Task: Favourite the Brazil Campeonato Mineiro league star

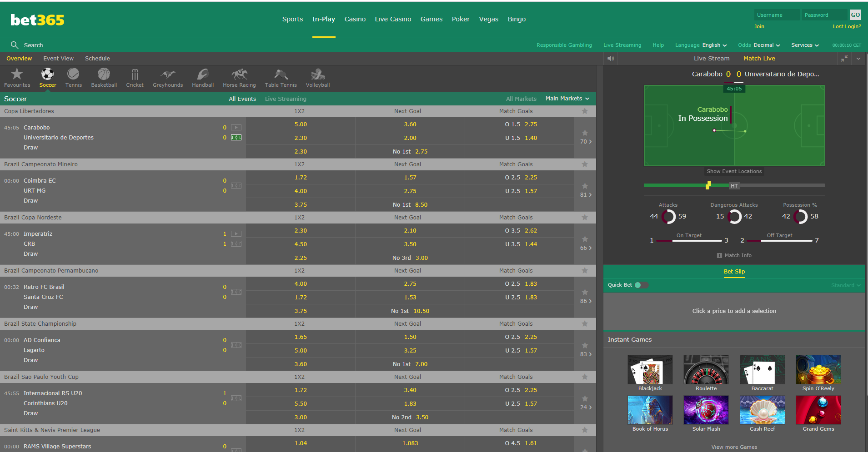Action: click(585, 164)
